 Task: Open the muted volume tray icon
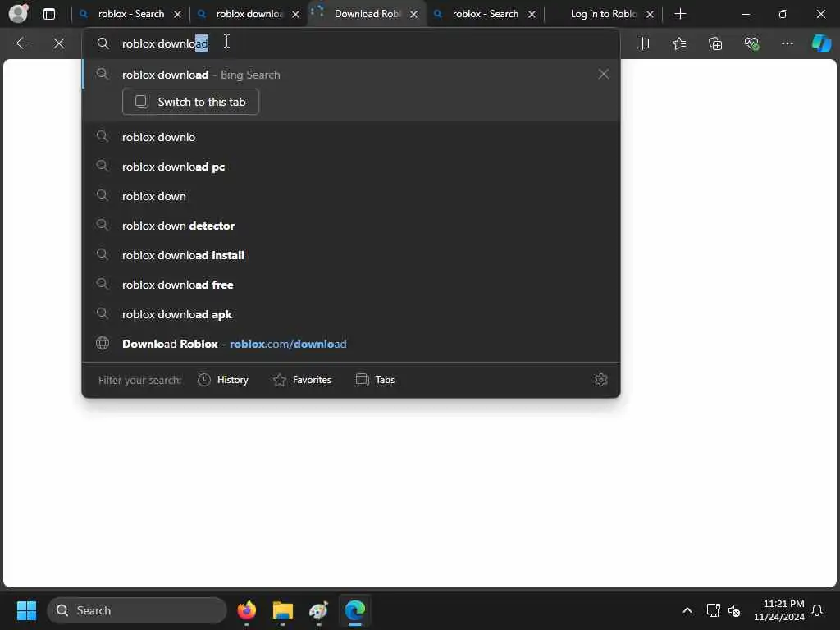click(734, 610)
